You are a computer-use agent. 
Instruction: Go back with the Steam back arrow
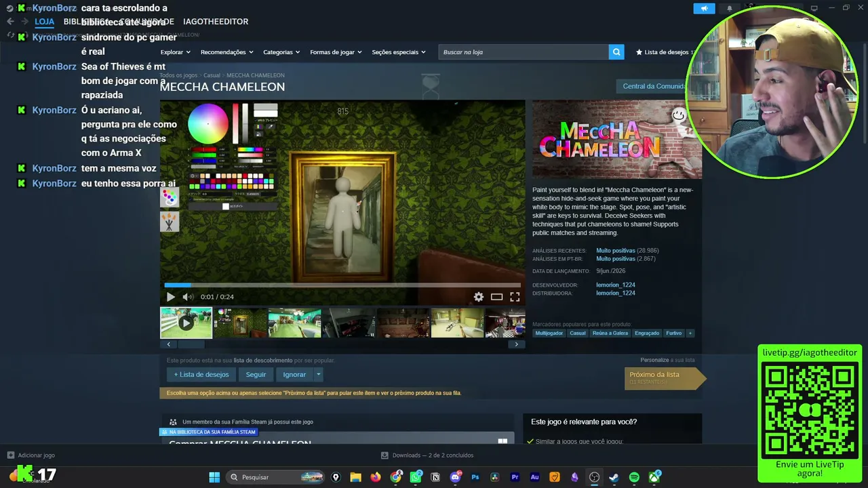point(10,22)
